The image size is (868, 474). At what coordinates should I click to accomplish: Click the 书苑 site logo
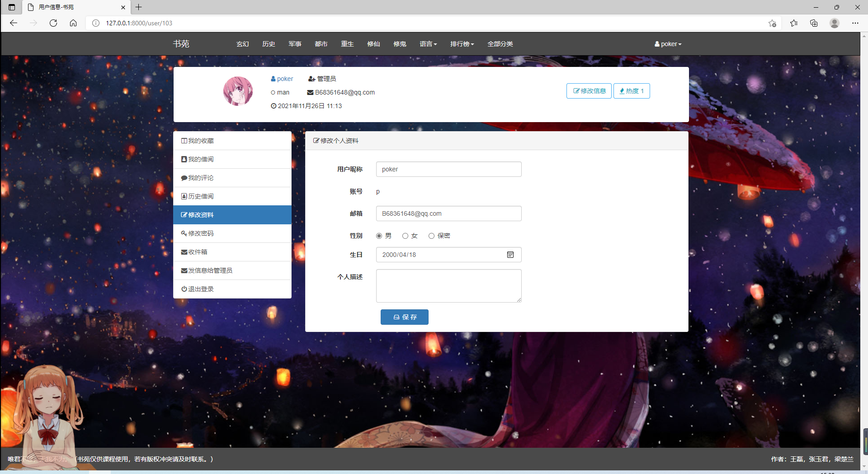click(181, 44)
